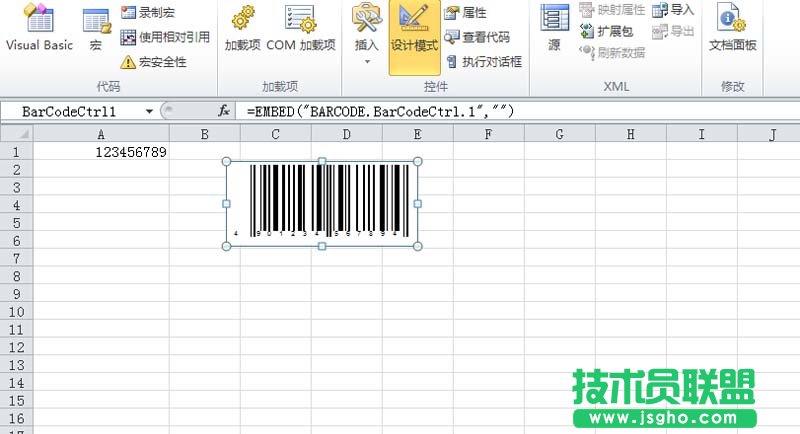Start 录制宏 macro recording
Image resolution: width=800 pixels, height=434 pixels.
click(x=148, y=12)
